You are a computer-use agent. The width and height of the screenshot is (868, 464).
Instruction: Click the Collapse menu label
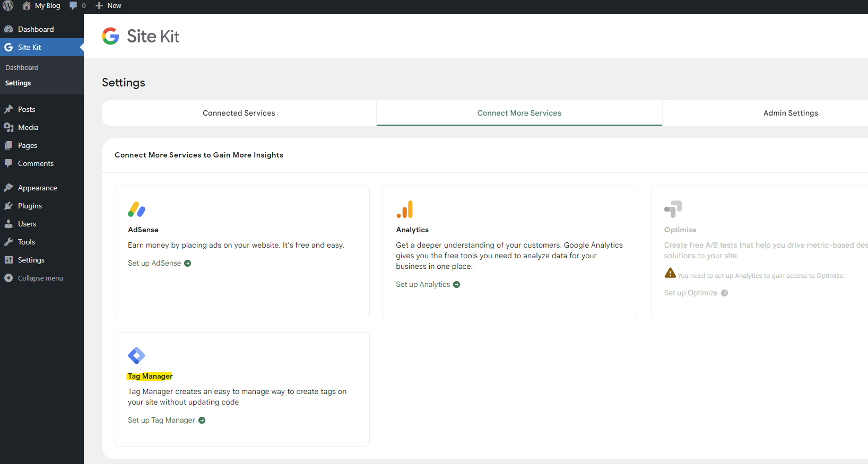coord(40,278)
